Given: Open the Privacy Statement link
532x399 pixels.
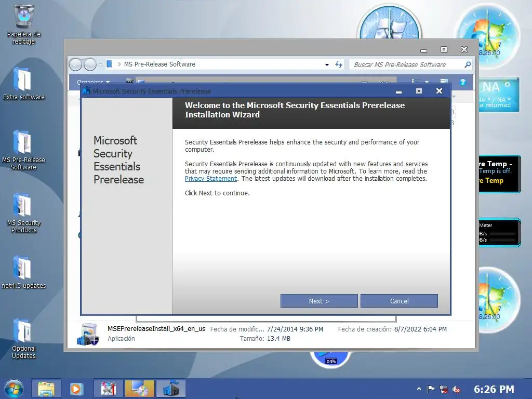Looking at the screenshot, I should click(x=211, y=179).
